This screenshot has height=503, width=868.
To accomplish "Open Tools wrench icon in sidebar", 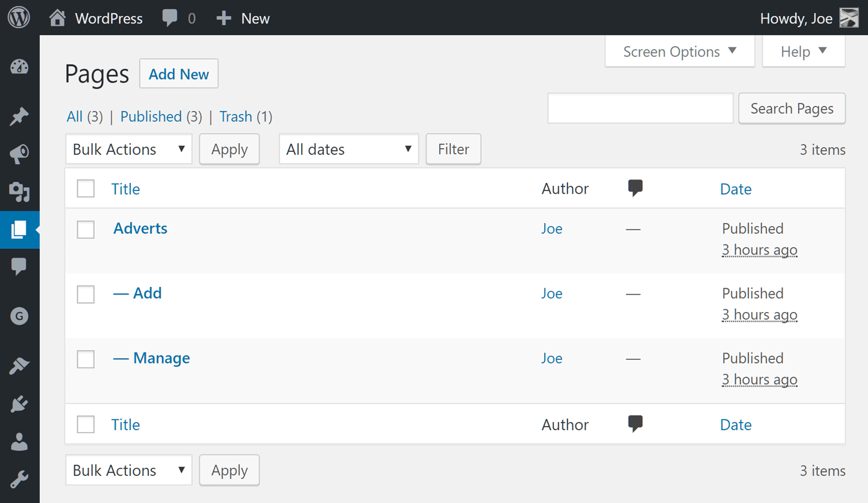I will [20, 480].
